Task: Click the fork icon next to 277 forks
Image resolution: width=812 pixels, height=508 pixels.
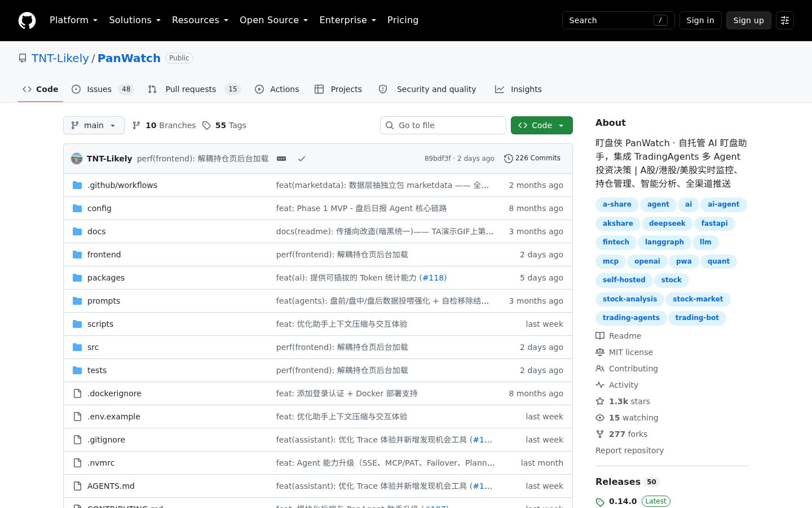Action: pyautogui.click(x=600, y=434)
